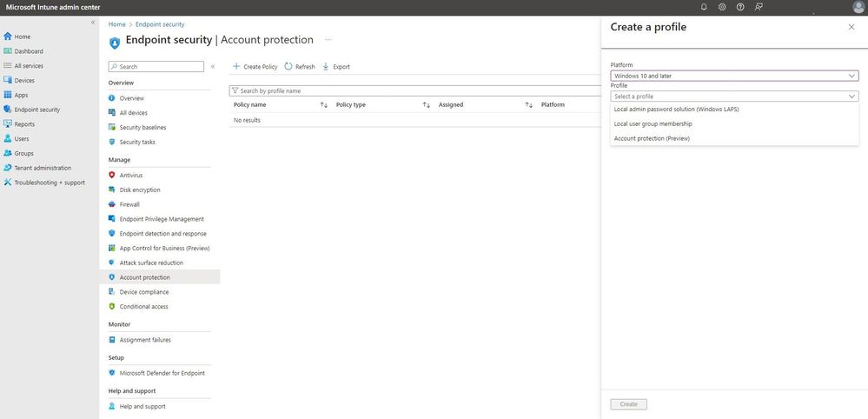Collapse the left navigation with chevron

click(x=93, y=22)
